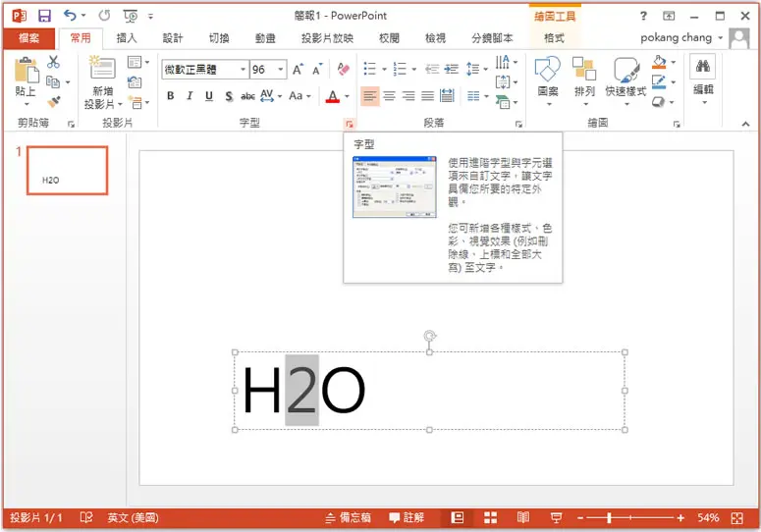Open the font name dropdown 微軟正黑體

pyautogui.click(x=205, y=70)
